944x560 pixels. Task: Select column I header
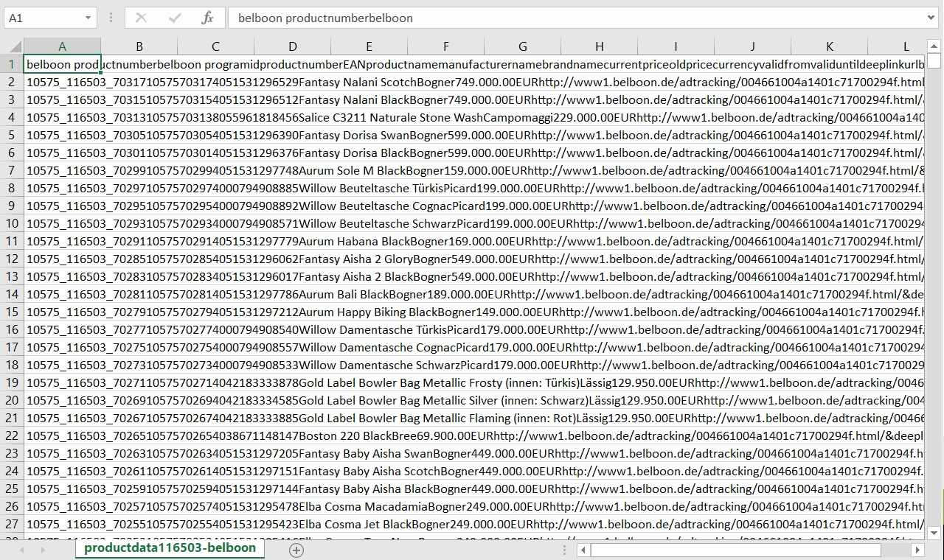click(676, 46)
